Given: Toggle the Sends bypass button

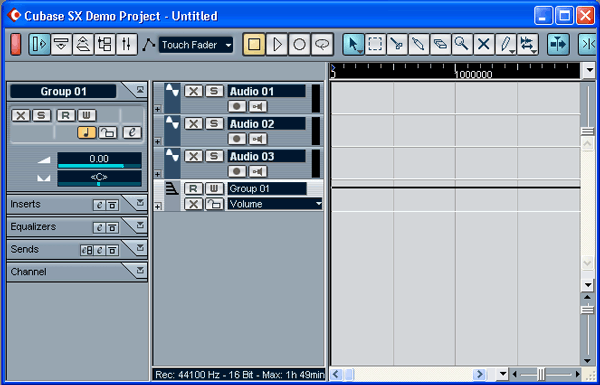Looking at the screenshot, I should click(x=112, y=250).
